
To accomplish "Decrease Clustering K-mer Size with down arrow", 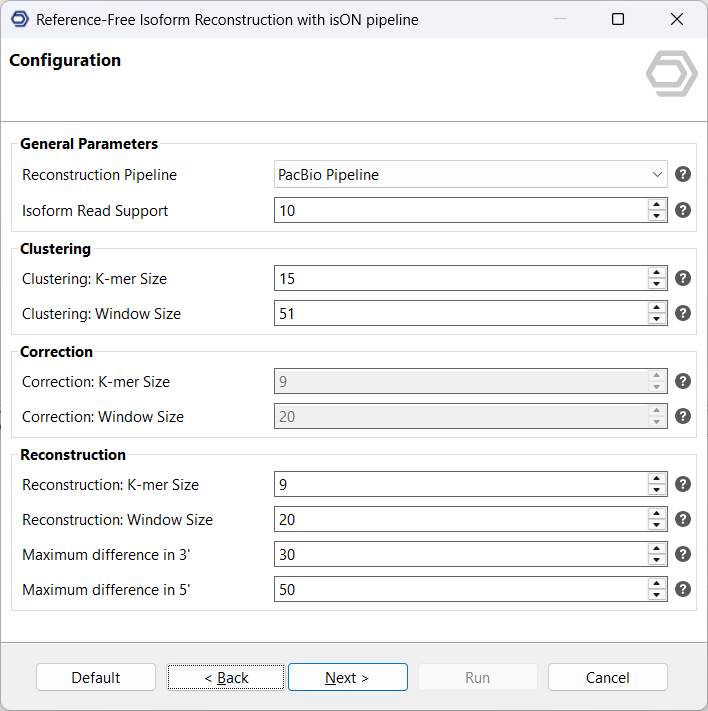I will pos(657,285).
